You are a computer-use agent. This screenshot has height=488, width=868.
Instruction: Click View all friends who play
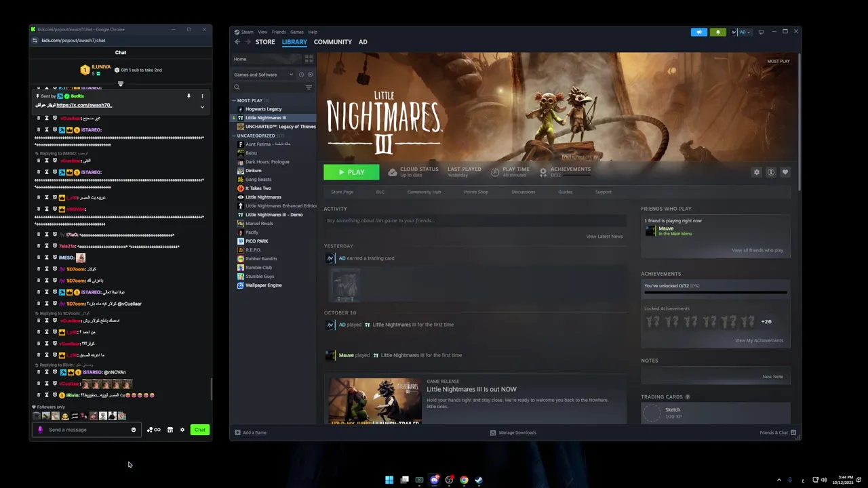pyautogui.click(x=757, y=250)
